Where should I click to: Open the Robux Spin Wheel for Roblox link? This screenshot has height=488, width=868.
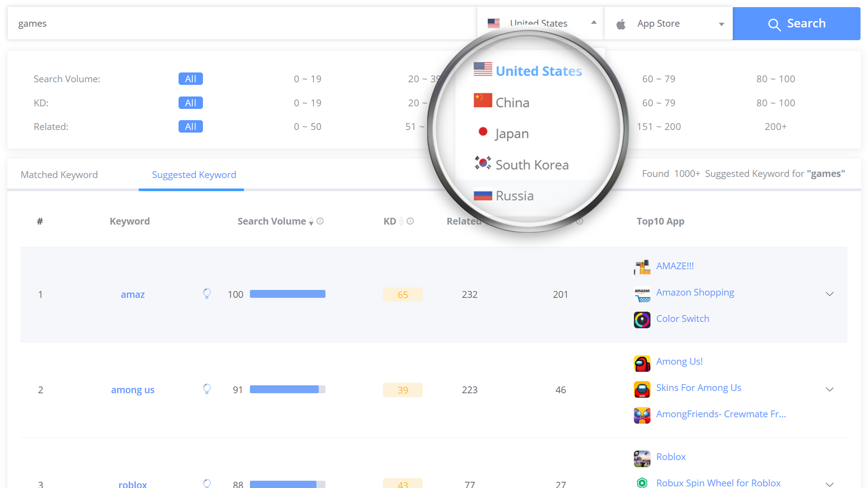[718, 483]
